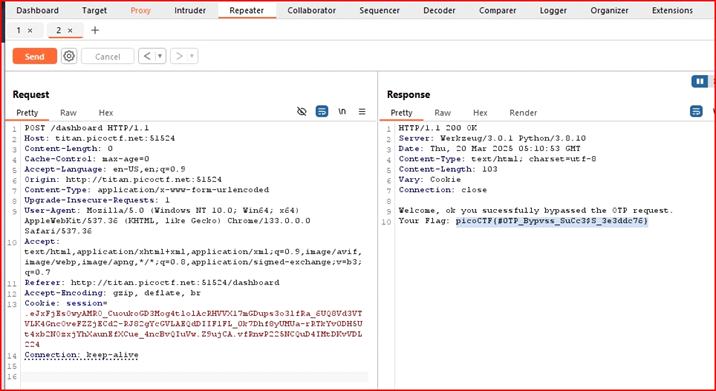Click the Accept-Encoding header line
Screen dimensions: 716x391
tap(113, 293)
